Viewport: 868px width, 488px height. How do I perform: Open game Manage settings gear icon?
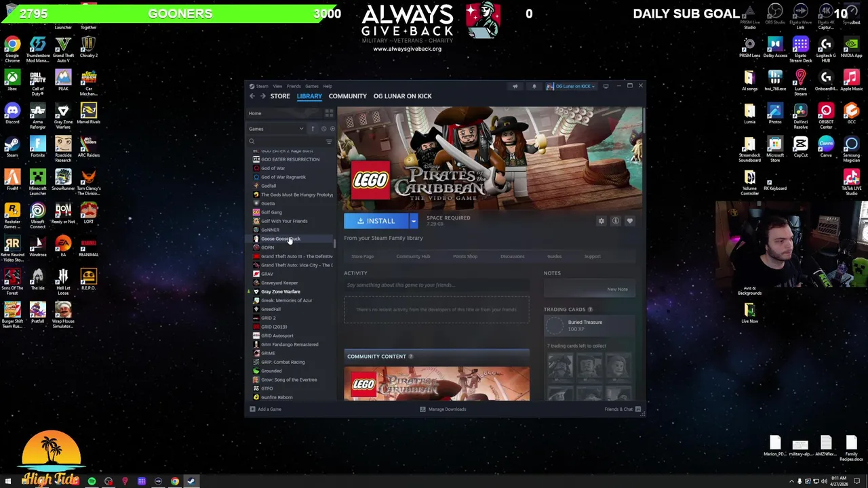pyautogui.click(x=601, y=221)
